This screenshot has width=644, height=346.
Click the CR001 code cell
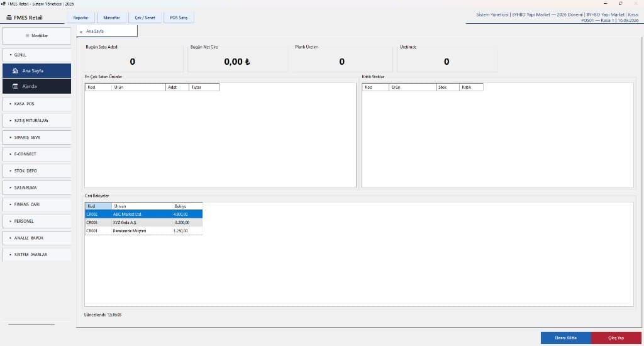[x=99, y=231]
